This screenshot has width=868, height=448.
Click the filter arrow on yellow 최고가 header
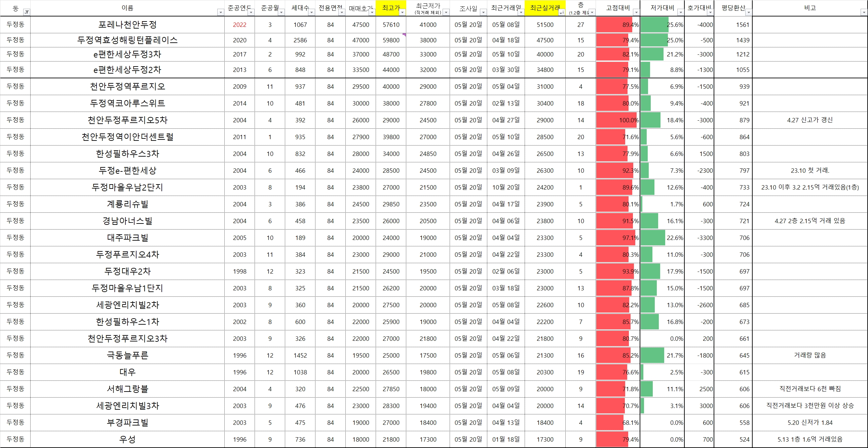[x=402, y=12]
